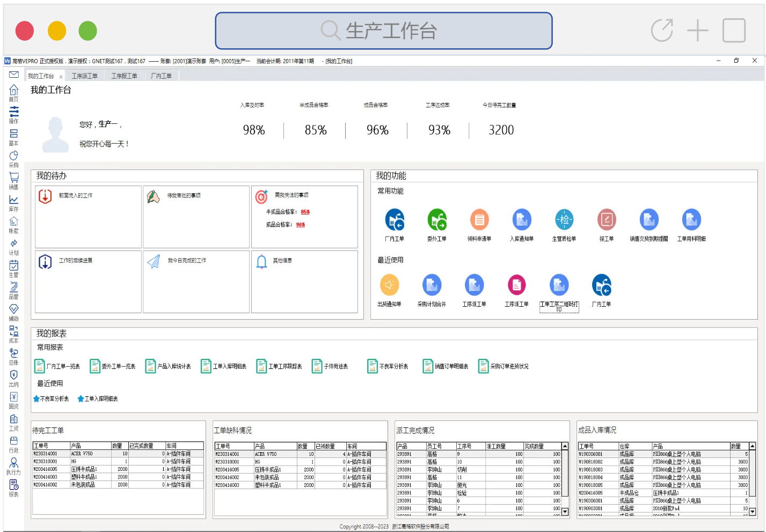Click the 领料申请单 function icon

tap(479, 220)
